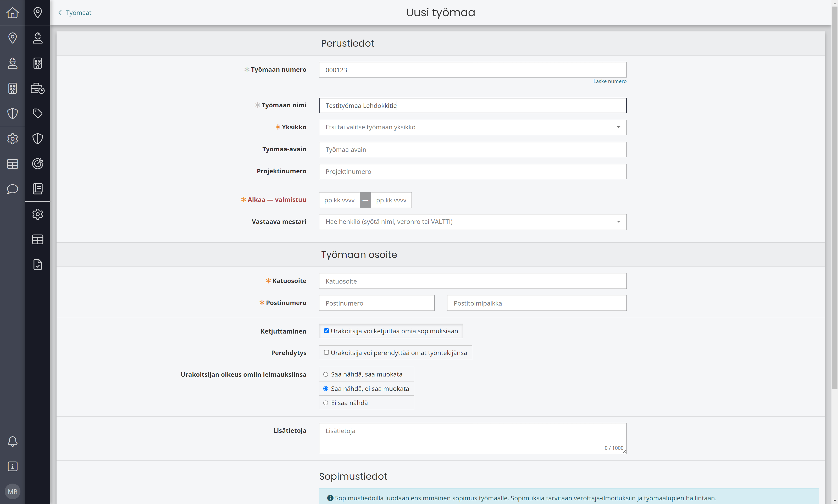Viewport: 838px width, 504px height.
Task: Open the chat speech bubble icon
Action: 13,189
